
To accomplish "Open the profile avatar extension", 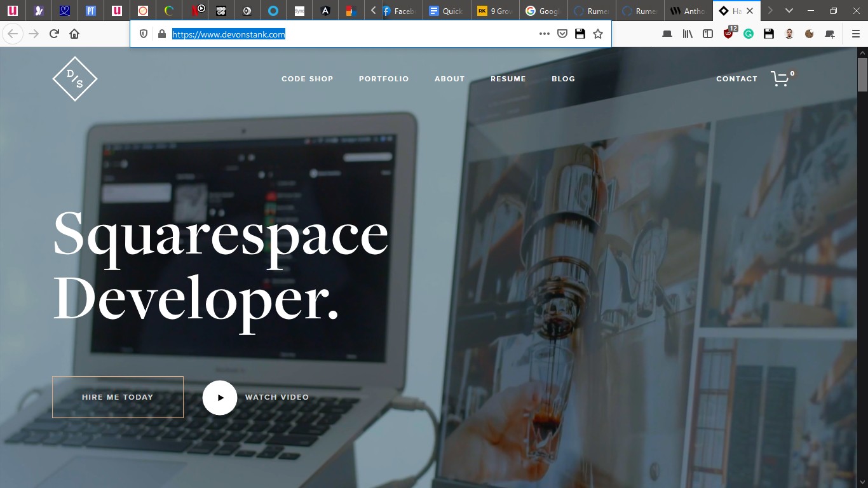I will (789, 34).
